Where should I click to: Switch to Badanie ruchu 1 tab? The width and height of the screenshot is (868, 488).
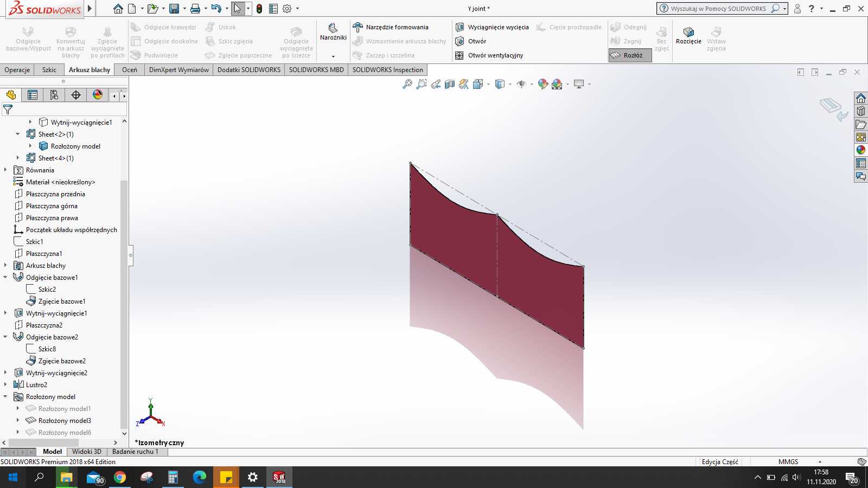point(135,452)
